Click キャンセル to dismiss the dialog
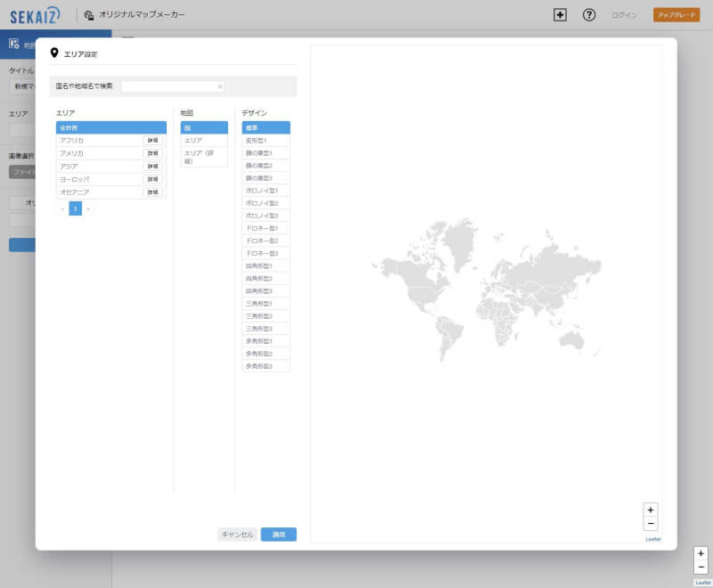 click(x=237, y=535)
